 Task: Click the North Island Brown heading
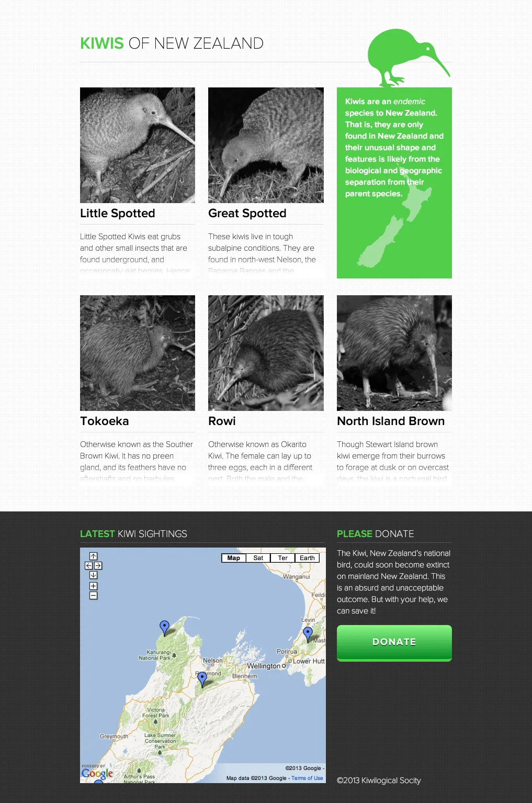click(x=391, y=421)
